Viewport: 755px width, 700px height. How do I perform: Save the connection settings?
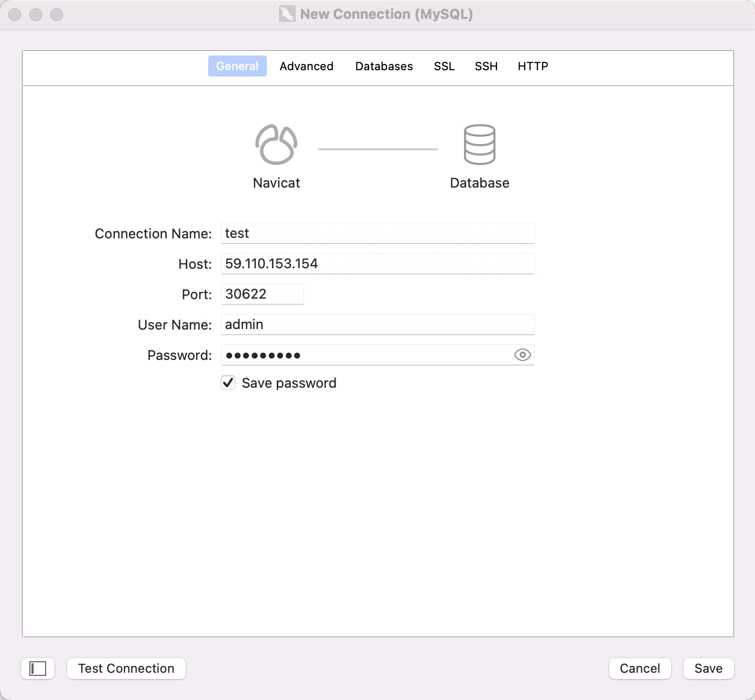[x=708, y=669]
